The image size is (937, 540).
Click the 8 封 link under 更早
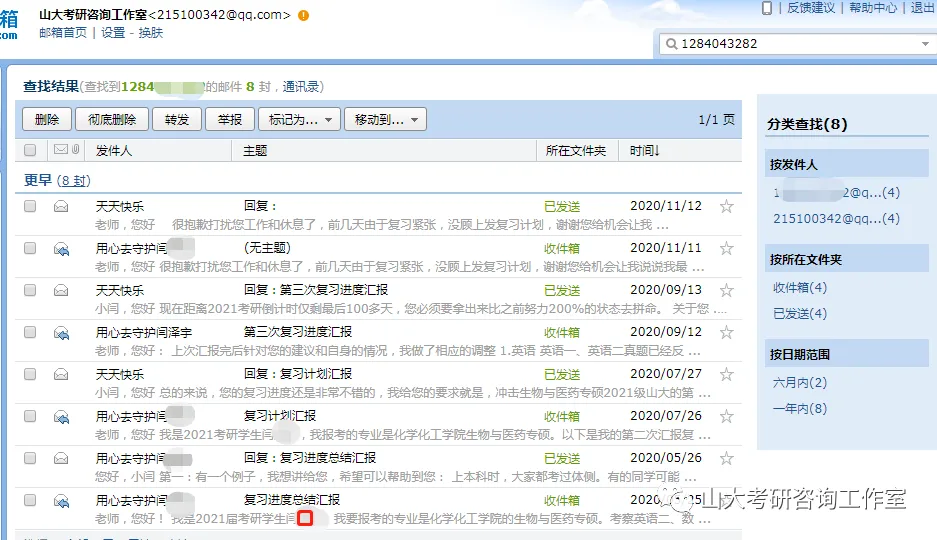(74, 180)
